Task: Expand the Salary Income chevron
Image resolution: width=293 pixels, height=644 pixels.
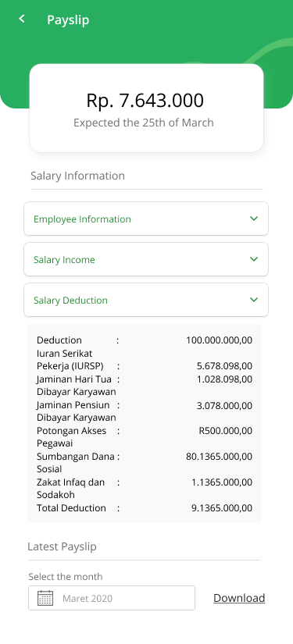Action: coord(254,259)
